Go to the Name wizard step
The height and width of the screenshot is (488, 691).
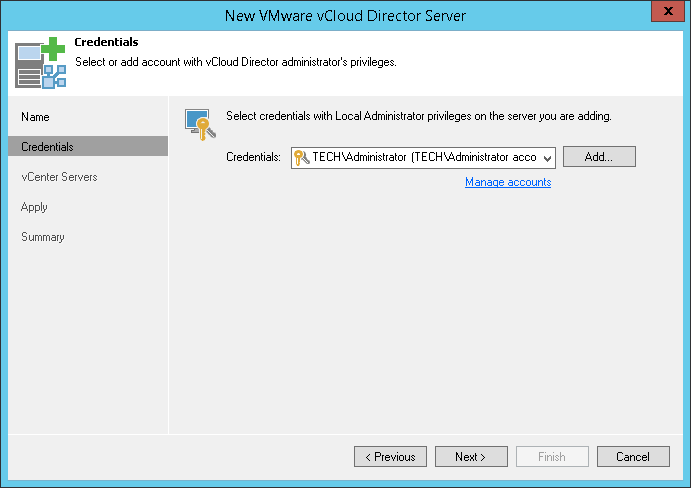click(36, 117)
